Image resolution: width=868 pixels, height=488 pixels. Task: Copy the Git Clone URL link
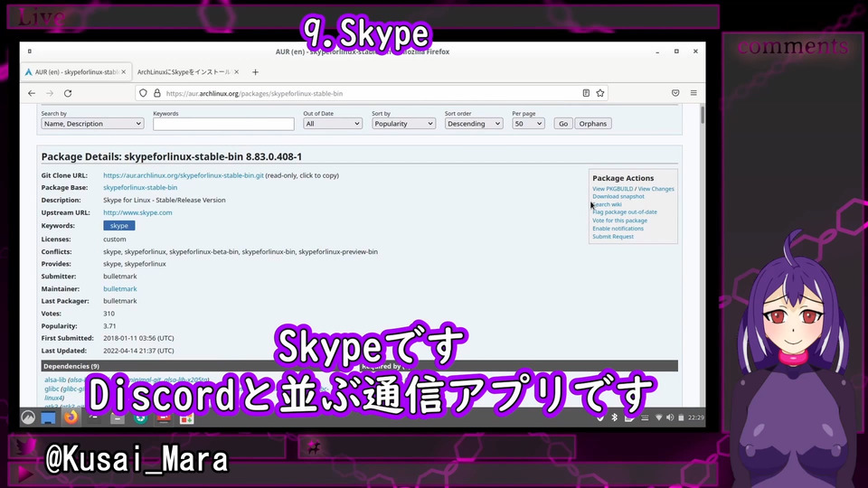click(x=184, y=175)
